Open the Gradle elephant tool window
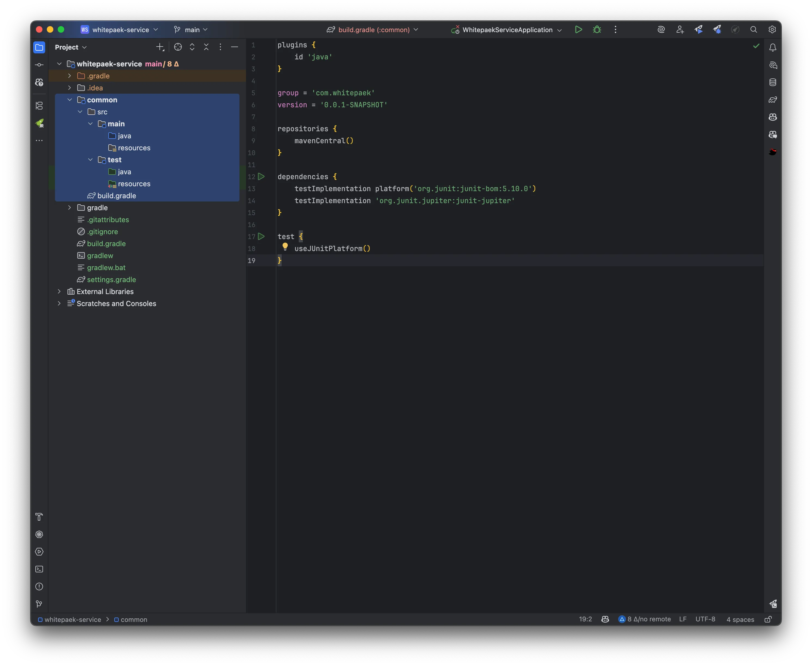Image resolution: width=812 pixels, height=666 pixels. coord(773,100)
